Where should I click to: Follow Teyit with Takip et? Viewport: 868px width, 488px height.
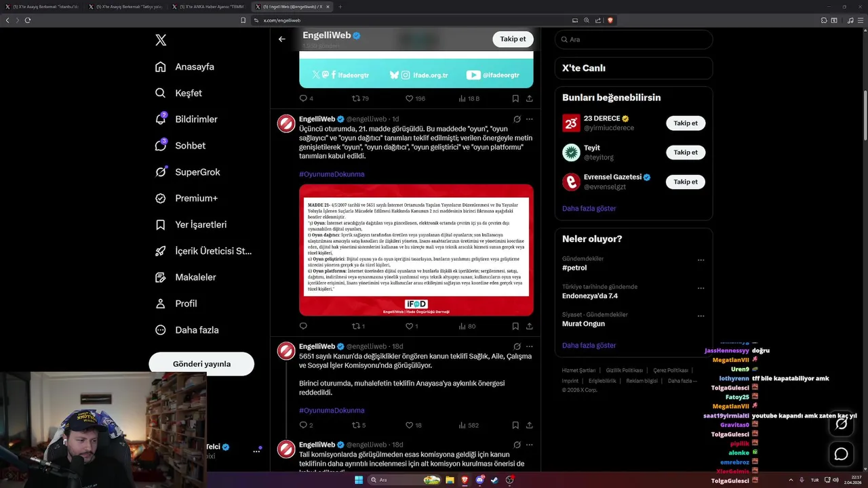click(x=686, y=152)
